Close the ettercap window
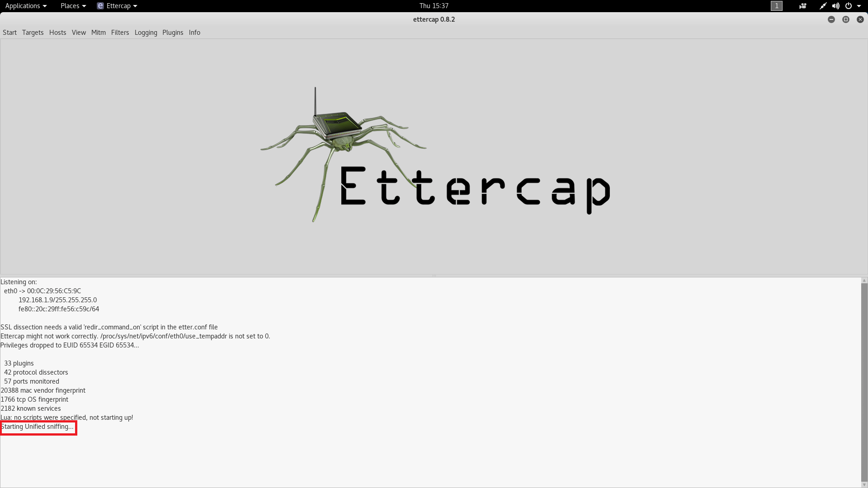 pyautogui.click(x=860, y=19)
